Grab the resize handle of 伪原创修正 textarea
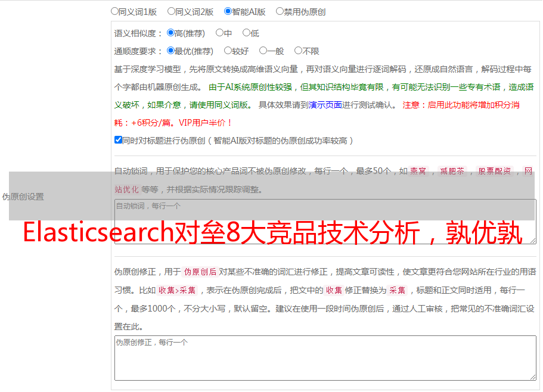 [533, 377]
